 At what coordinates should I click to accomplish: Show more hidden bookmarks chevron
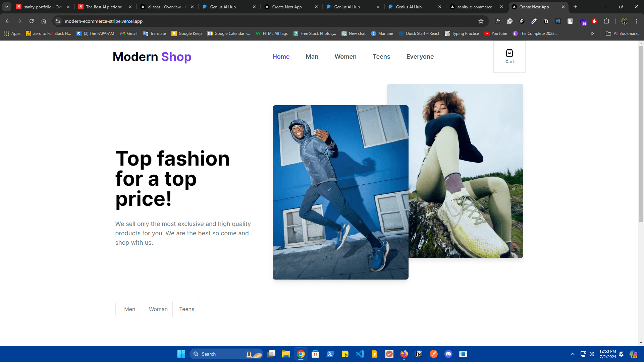[x=592, y=34]
